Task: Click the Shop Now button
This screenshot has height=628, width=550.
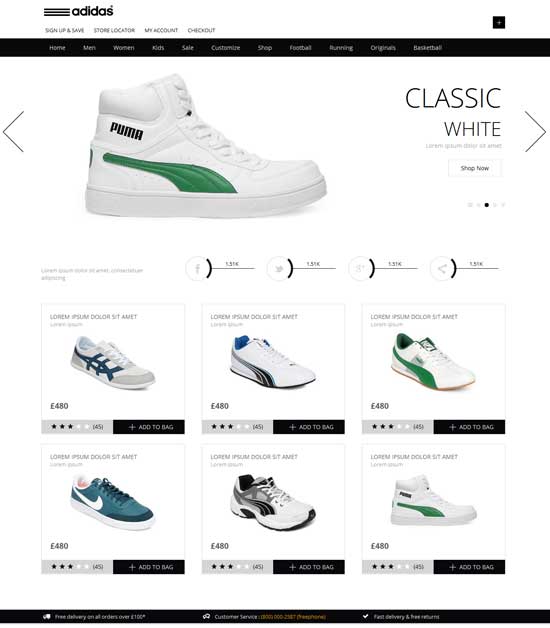Action: coord(475,168)
